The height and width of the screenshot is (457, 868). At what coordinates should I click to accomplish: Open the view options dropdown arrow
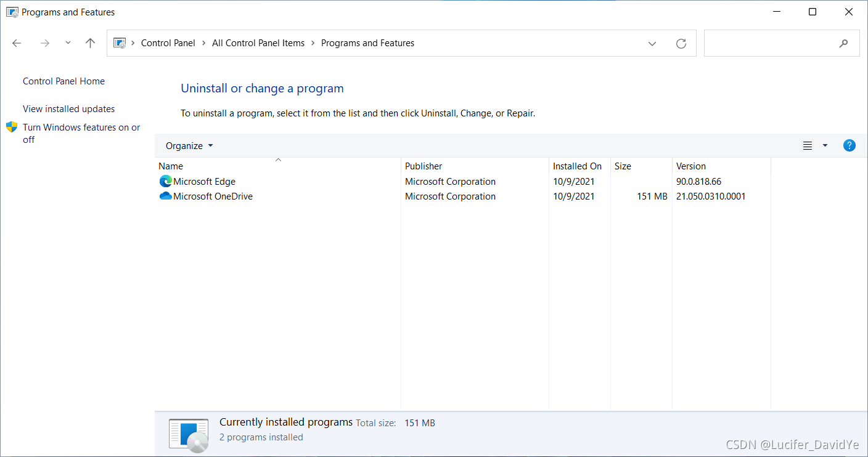point(824,145)
